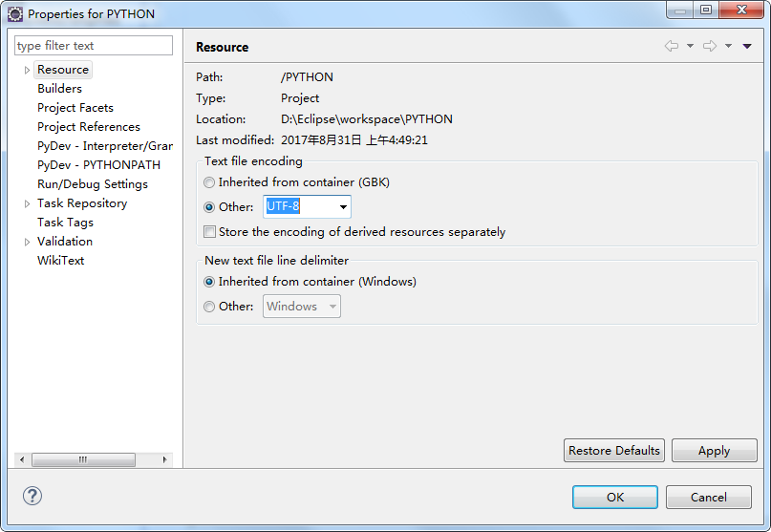Click the back navigation arrow icon

pyautogui.click(x=672, y=46)
